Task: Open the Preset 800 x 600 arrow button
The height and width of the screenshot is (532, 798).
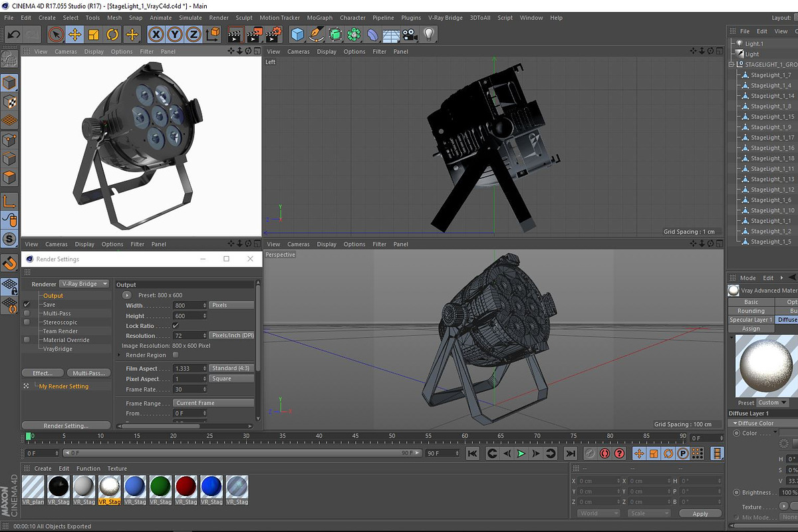Action: 127,295
